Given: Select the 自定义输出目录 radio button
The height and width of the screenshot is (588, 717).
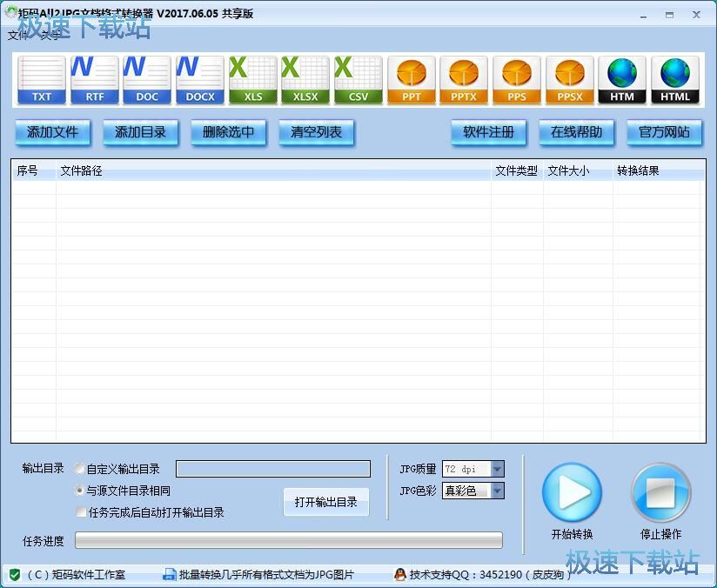Looking at the screenshot, I should (79, 468).
